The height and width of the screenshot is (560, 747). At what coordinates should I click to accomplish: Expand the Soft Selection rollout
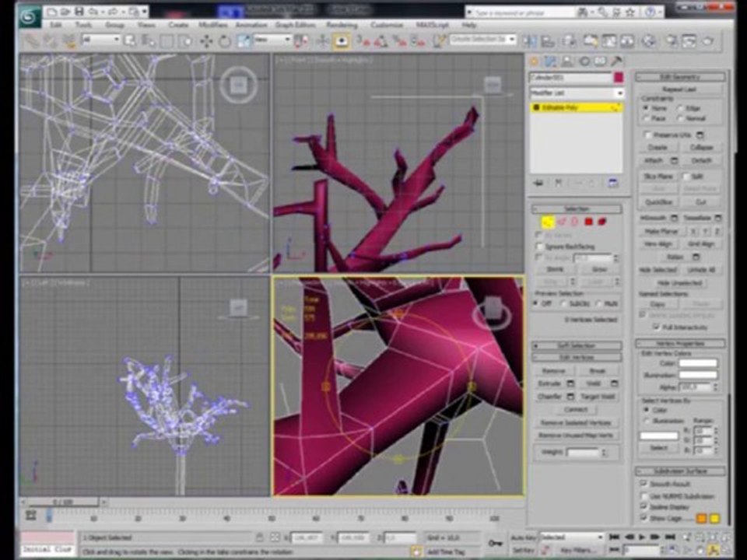coord(577,345)
